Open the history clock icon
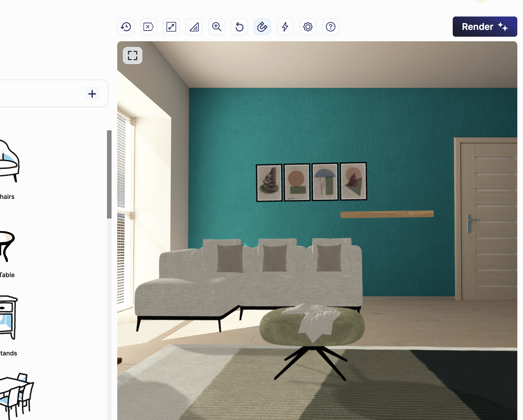Screen dimensions: 523x420 click(126, 27)
